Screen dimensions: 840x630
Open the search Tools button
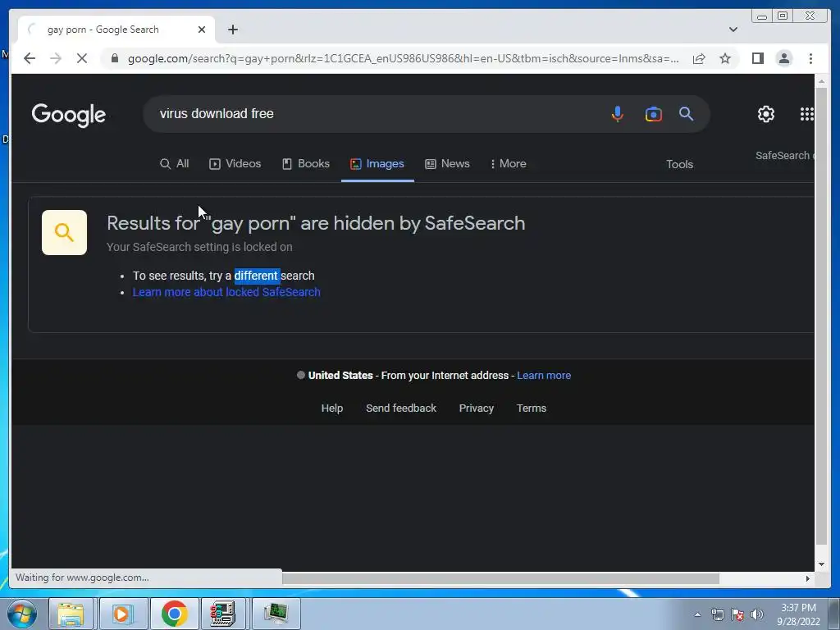pyautogui.click(x=679, y=164)
